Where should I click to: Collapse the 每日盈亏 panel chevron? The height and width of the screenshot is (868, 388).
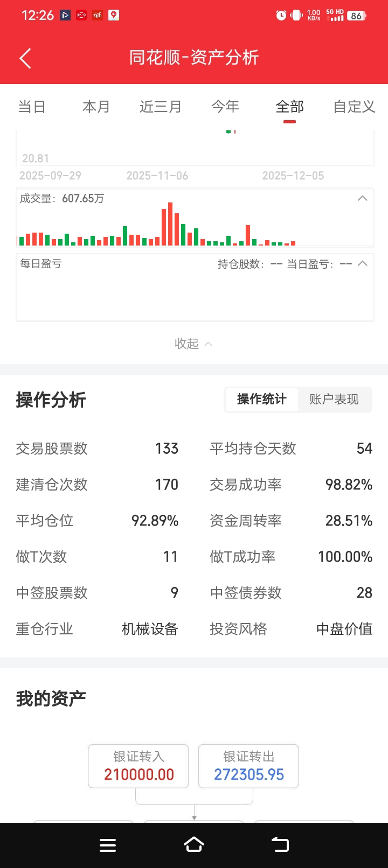[x=363, y=264]
